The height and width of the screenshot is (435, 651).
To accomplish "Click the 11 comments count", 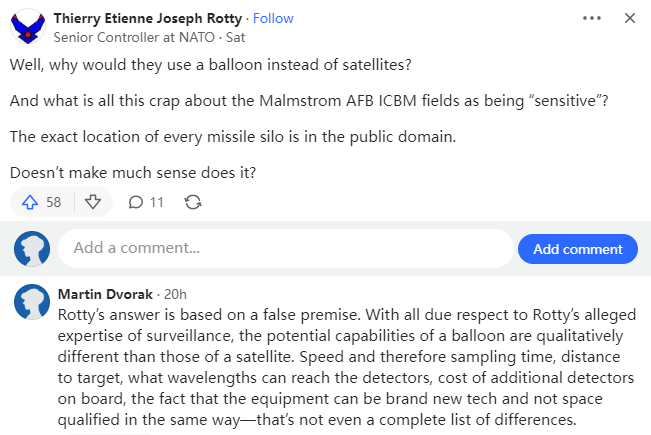I will click(x=157, y=202).
